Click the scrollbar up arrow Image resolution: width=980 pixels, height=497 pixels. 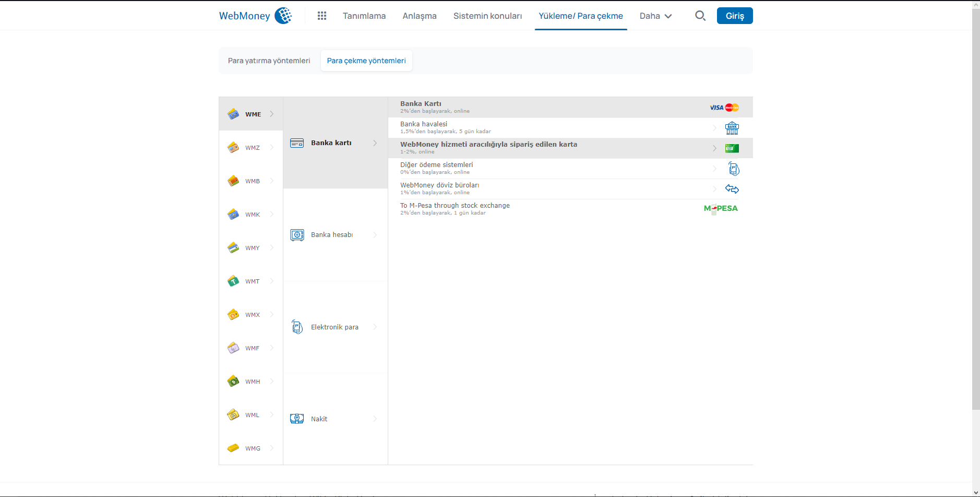(x=976, y=5)
